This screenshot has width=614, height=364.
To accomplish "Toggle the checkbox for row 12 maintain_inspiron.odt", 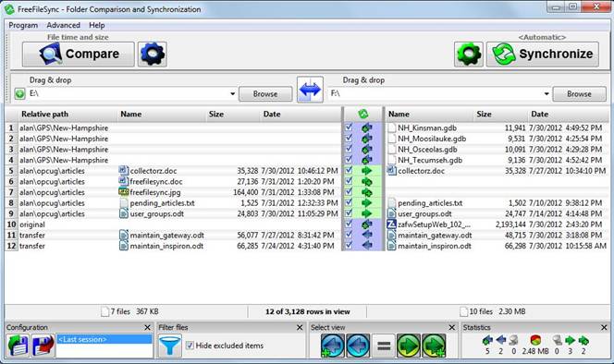I will [349, 246].
